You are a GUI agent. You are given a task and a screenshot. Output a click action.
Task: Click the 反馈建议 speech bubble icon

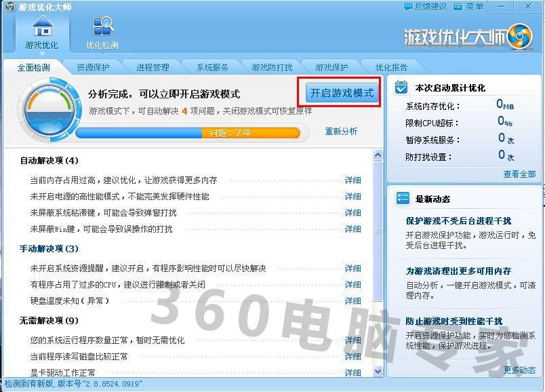(408, 6)
